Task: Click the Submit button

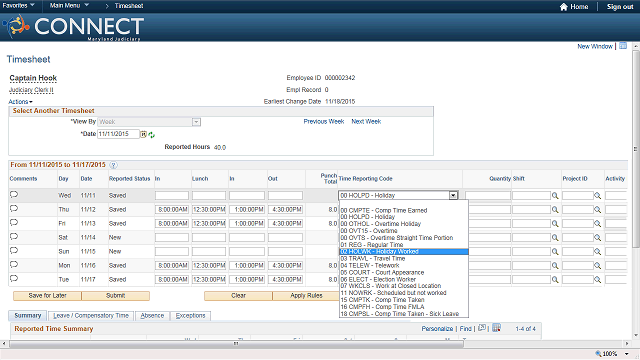Action: coord(116,296)
